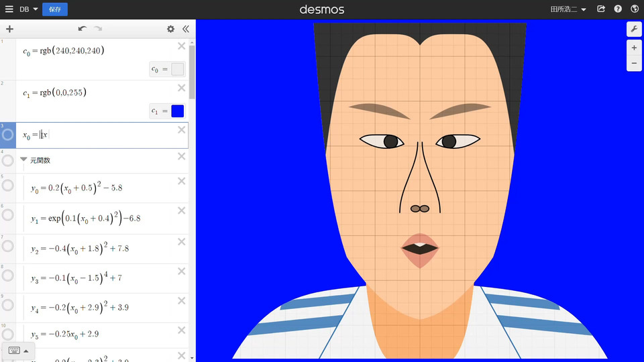Image resolution: width=644 pixels, height=362 pixels.
Task: Toggle visibility of y1 exp expression
Action: point(8,215)
